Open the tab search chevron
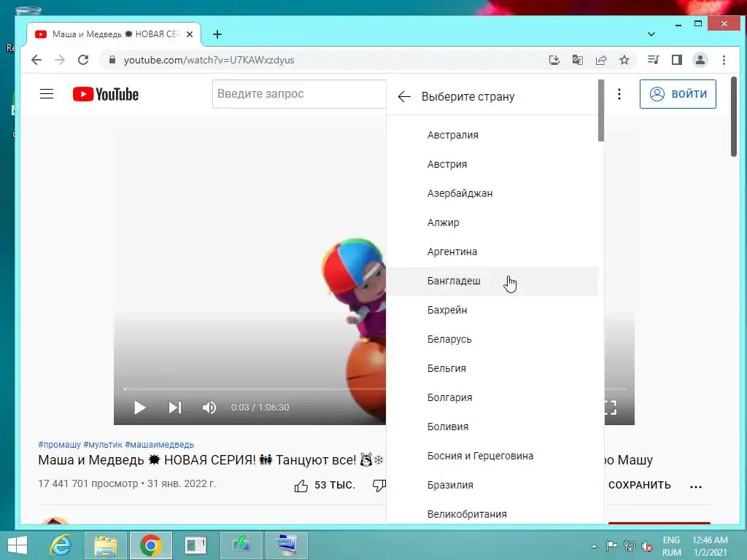Screen dimensions: 747x560 [651, 34]
